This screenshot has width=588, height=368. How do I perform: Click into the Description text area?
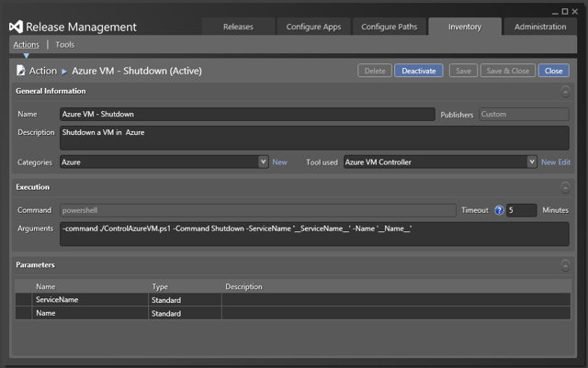pyautogui.click(x=314, y=138)
